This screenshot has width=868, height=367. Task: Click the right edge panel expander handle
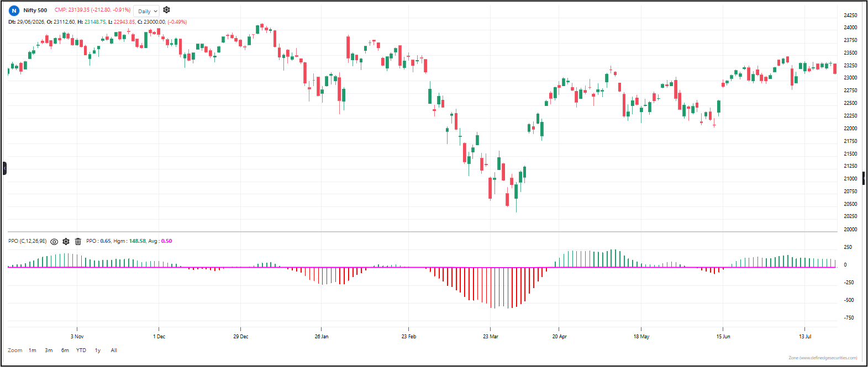[864, 178]
